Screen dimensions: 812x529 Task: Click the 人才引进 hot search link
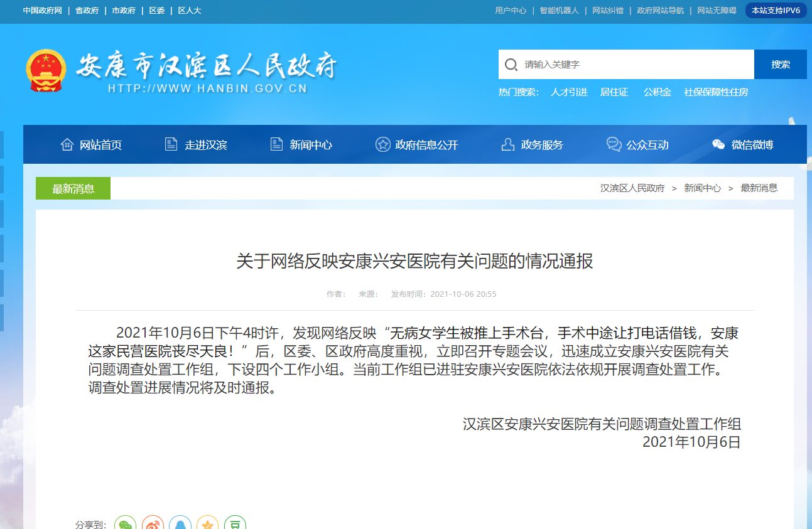569,92
